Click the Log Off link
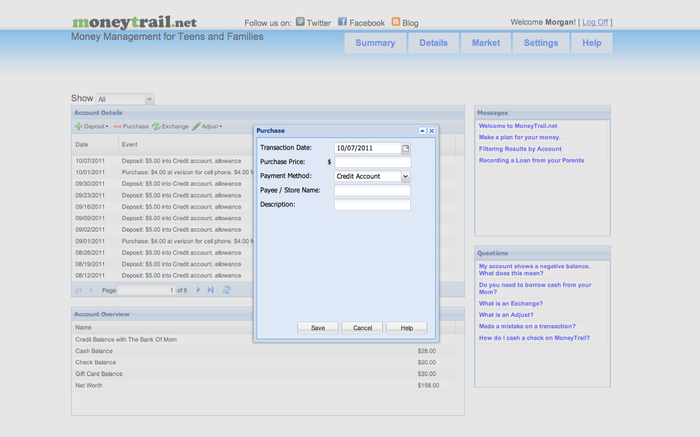Image resolution: width=700 pixels, height=437 pixels. tap(595, 22)
